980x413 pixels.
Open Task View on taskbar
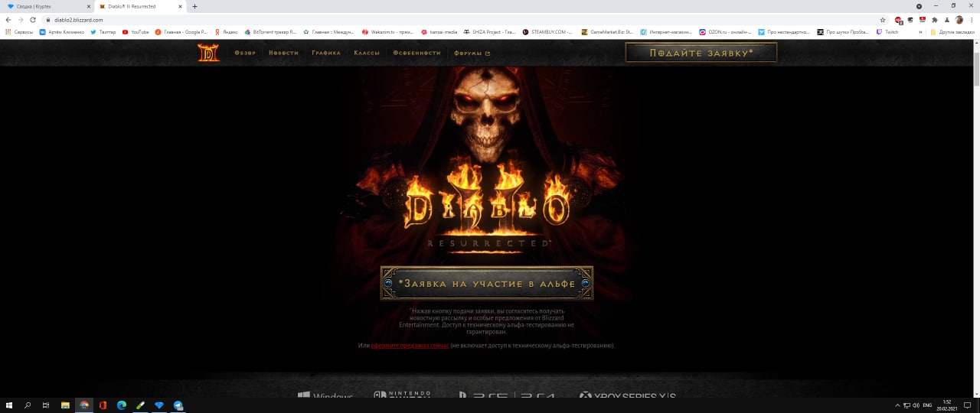point(46,405)
